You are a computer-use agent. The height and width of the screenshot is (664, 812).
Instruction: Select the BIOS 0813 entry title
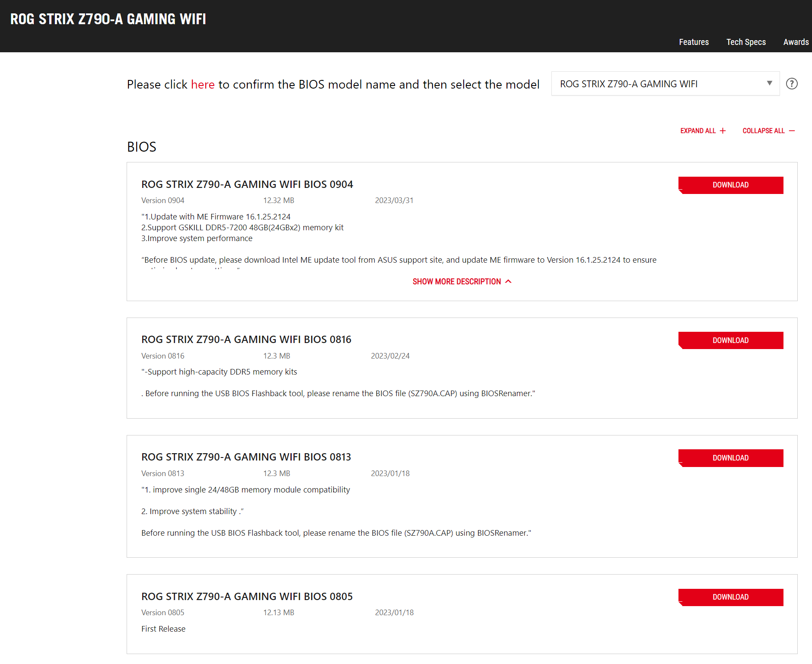pyautogui.click(x=246, y=457)
